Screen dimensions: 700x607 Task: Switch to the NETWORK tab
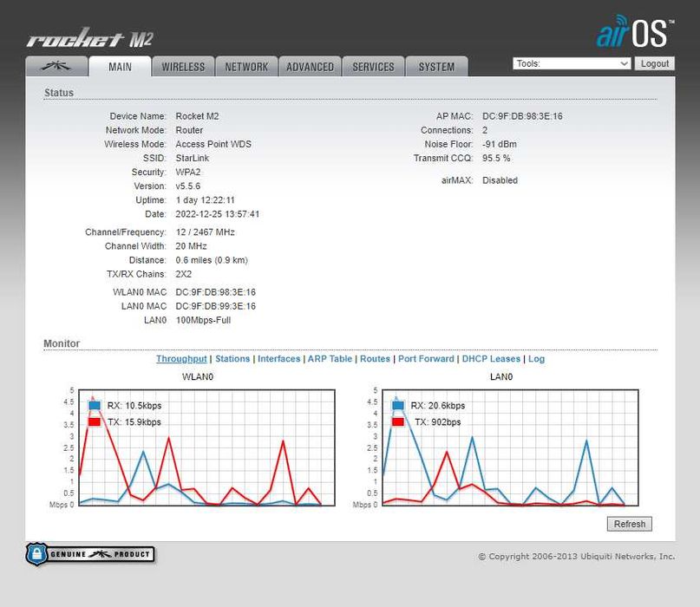click(246, 67)
